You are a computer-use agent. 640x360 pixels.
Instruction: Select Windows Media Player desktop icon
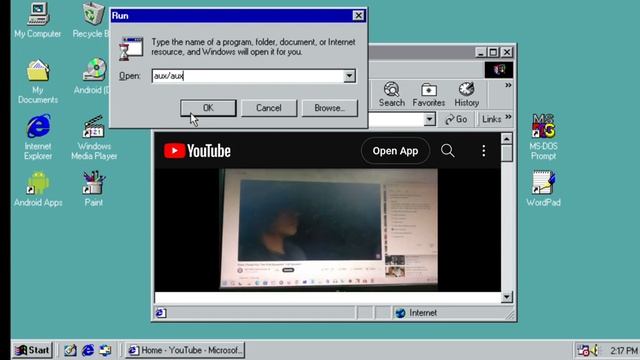tap(94, 138)
